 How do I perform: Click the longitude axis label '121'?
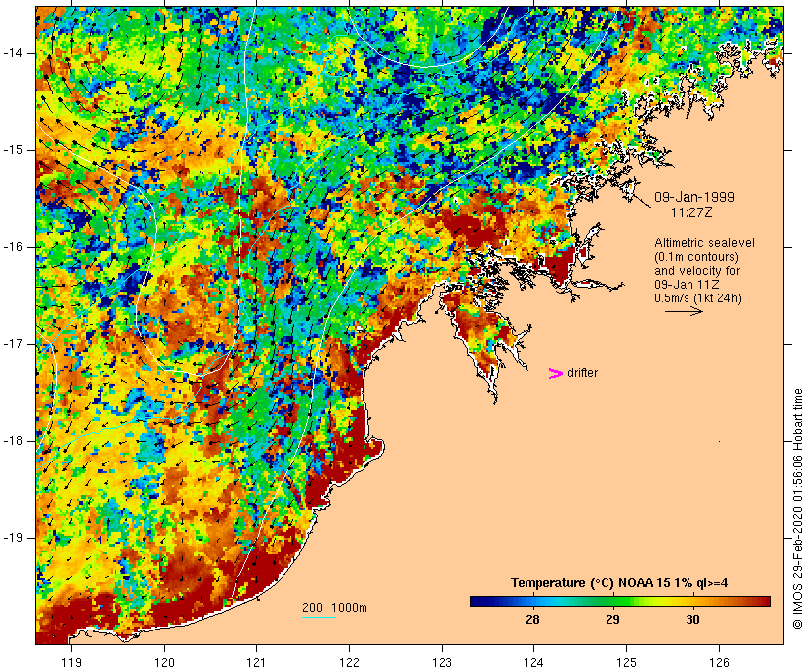pos(256,662)
